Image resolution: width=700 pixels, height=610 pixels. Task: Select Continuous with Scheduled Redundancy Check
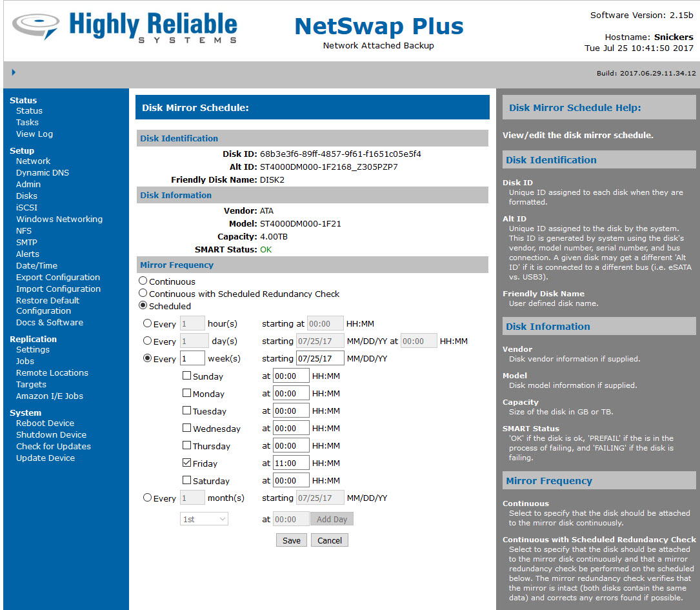point(143,294)
